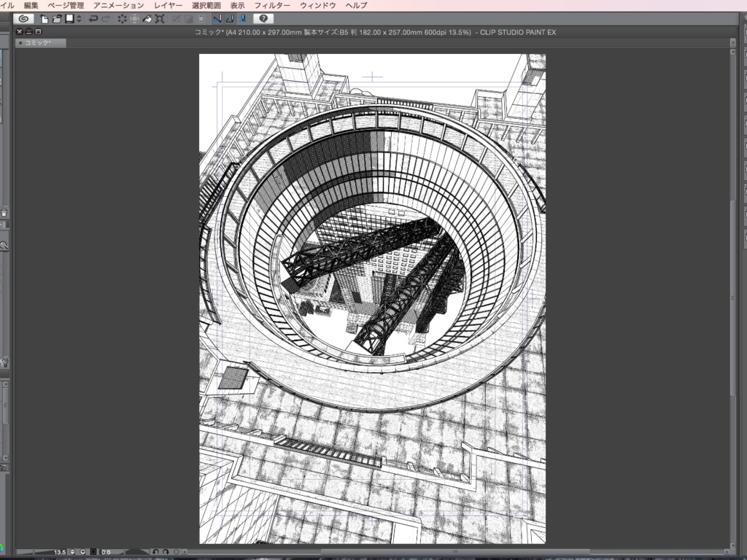Image resolution: width=747 pixels, height=560 pixels.
Task: Click the CLIP STUDIO logo icon
Action: (x=24, y=19)
